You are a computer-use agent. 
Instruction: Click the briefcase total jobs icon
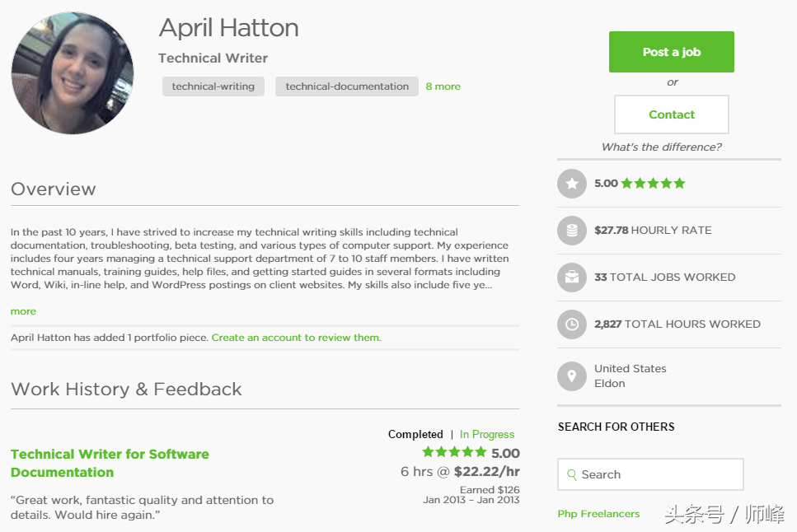click(572, 277)
